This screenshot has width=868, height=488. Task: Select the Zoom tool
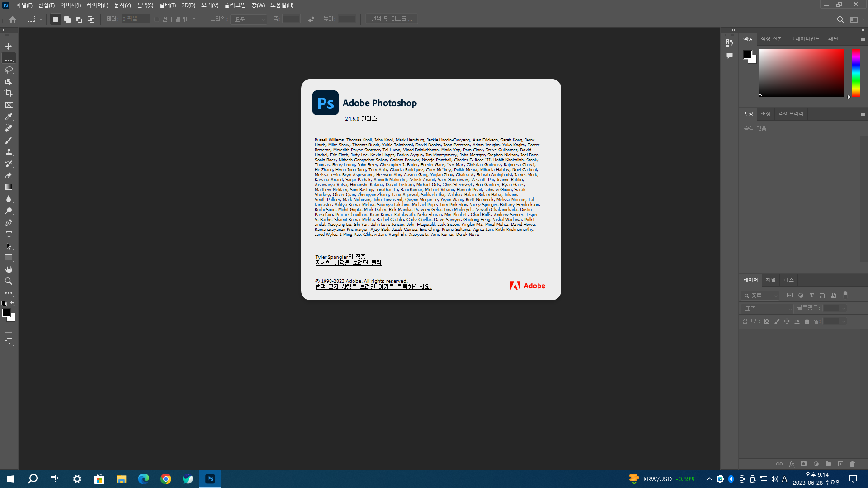pyautogui.click(x=9, y=281)
